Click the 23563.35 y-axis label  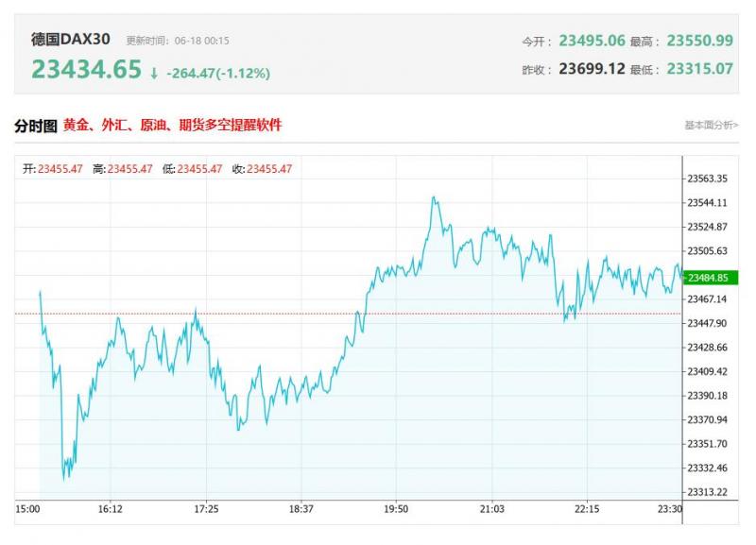[x=707, y=179]
